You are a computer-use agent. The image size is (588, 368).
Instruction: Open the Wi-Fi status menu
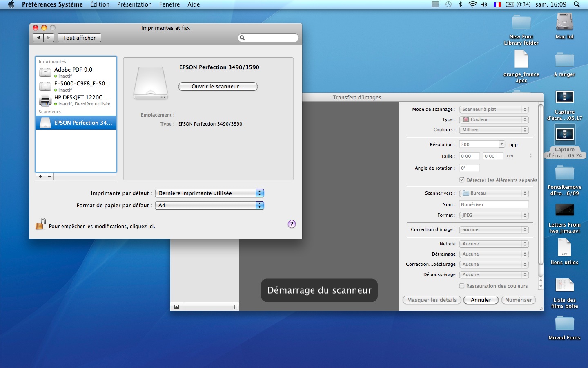click(472, 4)
